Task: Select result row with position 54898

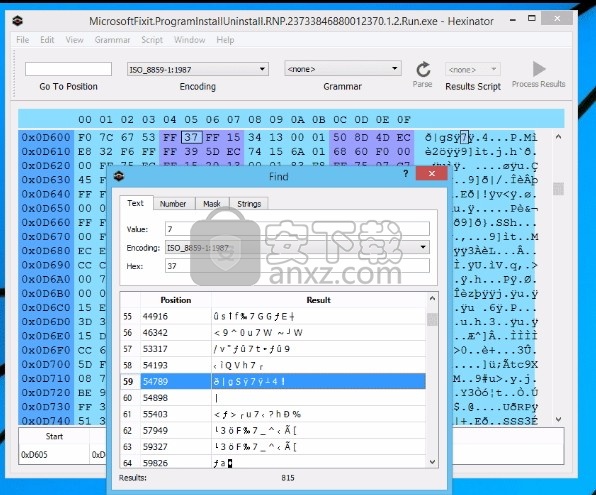Action: 273,398
